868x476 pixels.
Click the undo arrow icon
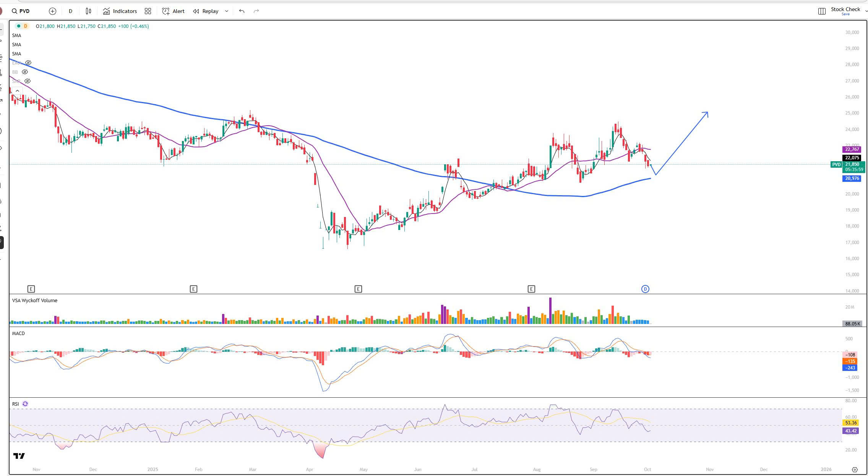(x=242, y=11)
